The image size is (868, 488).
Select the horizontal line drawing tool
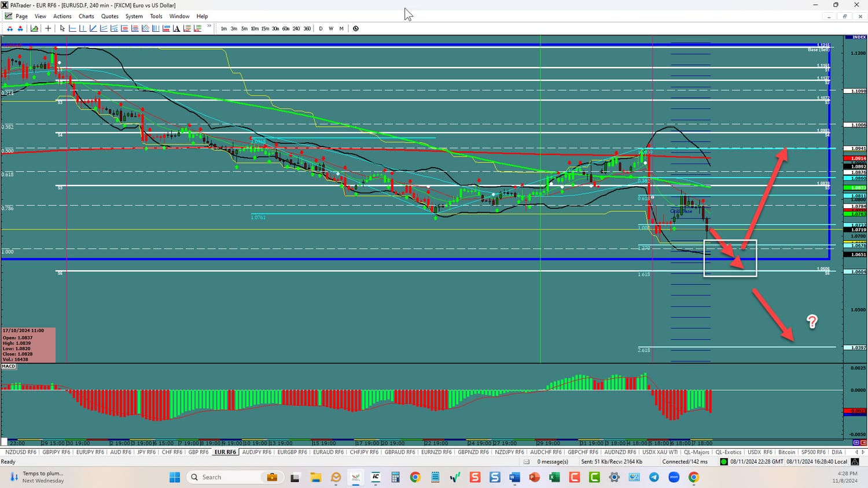(x=72, y=28)
